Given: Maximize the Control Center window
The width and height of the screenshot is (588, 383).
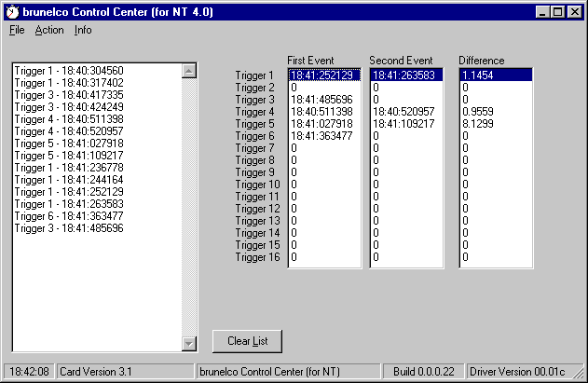Looking at the screenshot, I should coord(557,12).
